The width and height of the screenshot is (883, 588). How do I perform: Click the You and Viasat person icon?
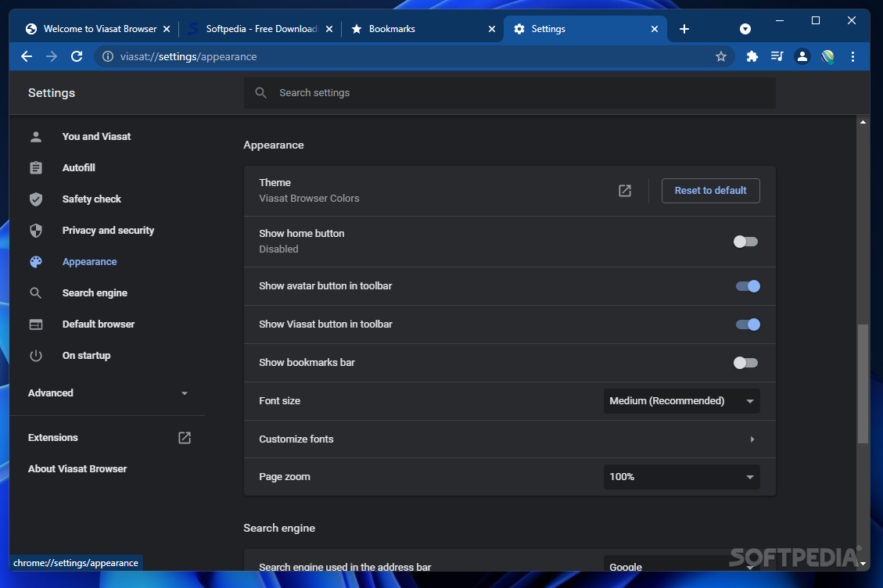36,136
